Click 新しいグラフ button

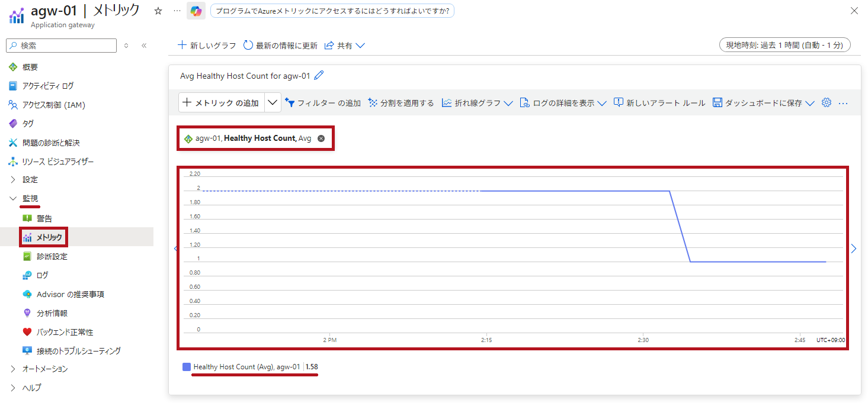(x=207, y=46)
